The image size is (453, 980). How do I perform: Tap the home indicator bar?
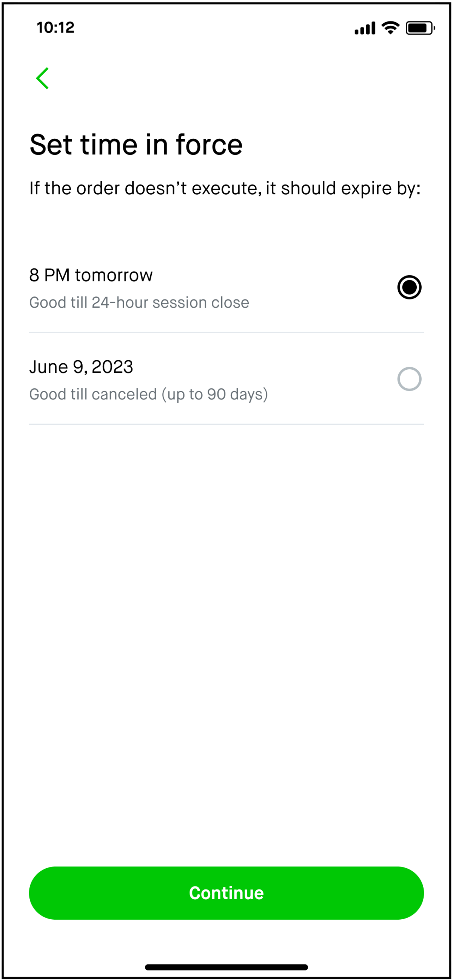226,967
